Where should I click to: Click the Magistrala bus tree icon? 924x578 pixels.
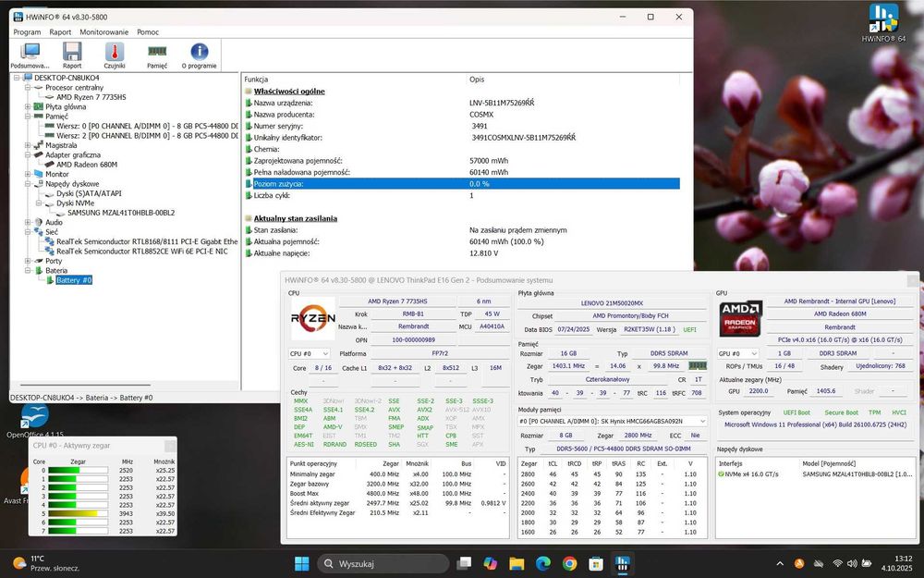(38, 145)
